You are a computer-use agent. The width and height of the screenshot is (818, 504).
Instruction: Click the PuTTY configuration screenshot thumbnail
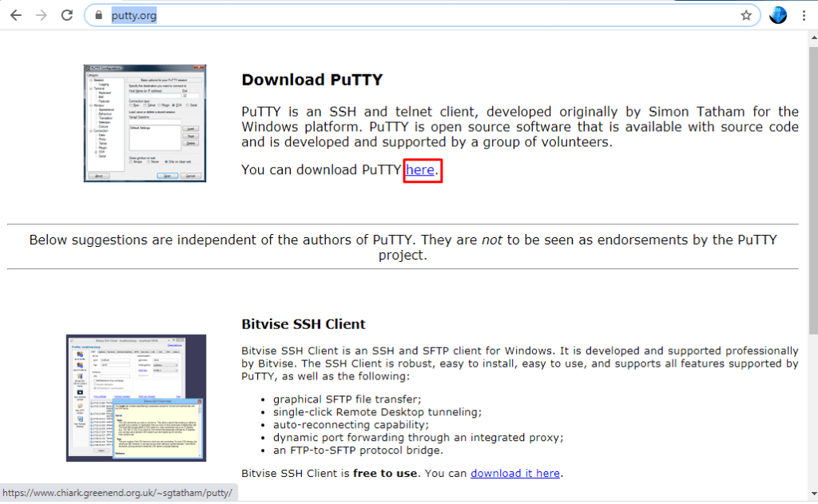(x=145, y=123)
